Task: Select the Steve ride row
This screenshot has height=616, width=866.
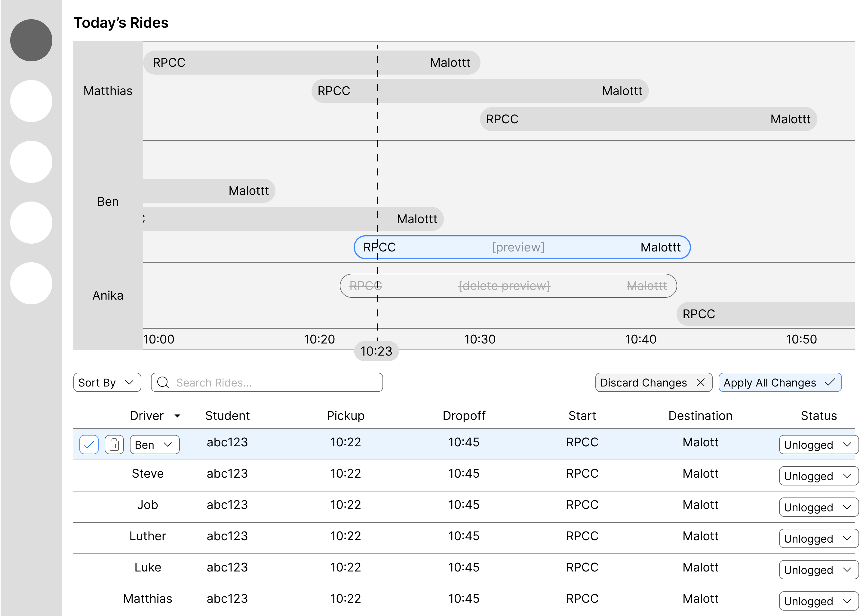Action: [x=464, y=476]
